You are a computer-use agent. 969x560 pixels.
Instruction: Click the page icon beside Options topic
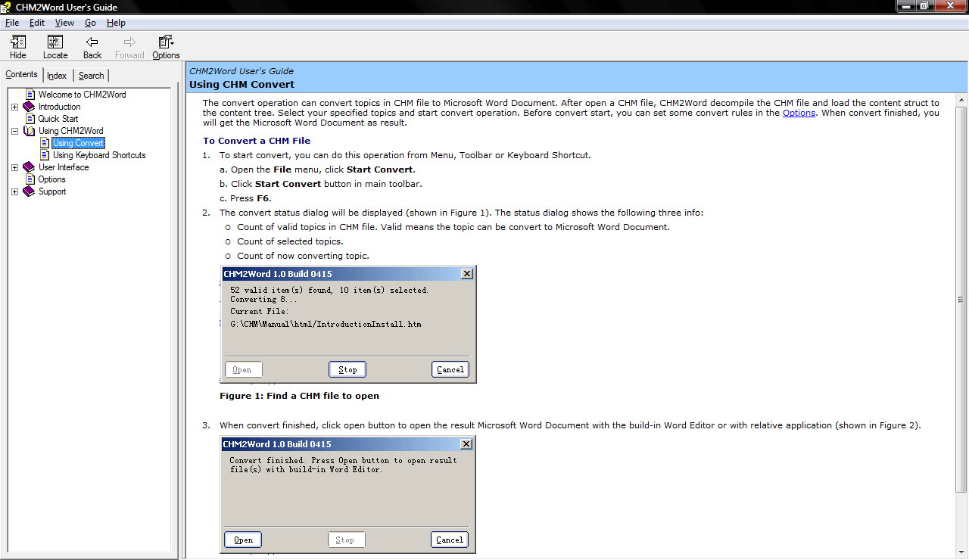point(30,179)
